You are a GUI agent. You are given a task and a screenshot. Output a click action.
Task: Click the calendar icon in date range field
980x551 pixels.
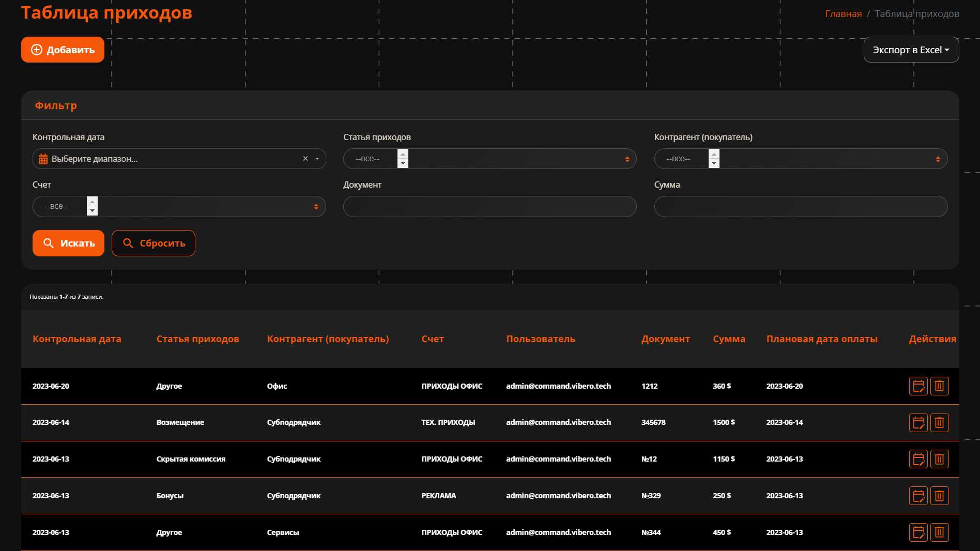[x=43, y=159]
